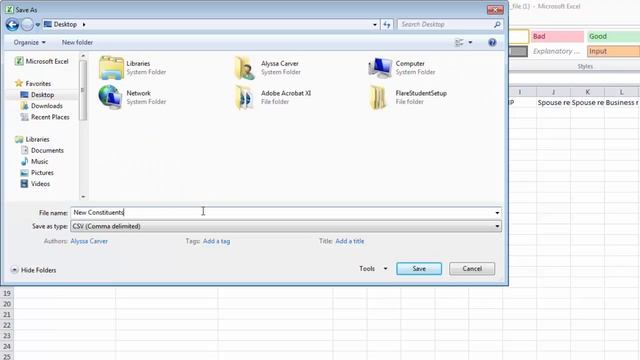This screenshot has height=360, width=640.
Task: Select row 24 header in Excel
Action: pos(7,347)
